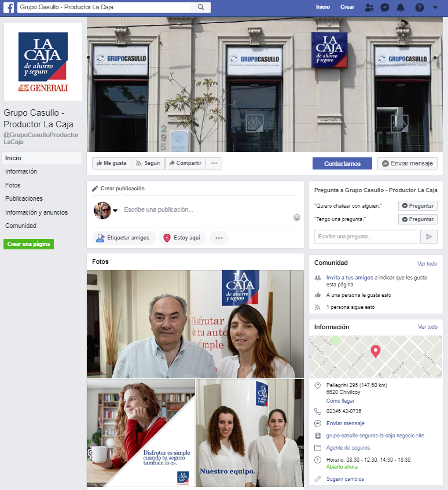Click the address pin icon
This screenshot has width=448, height=490.
click(318, 385)
